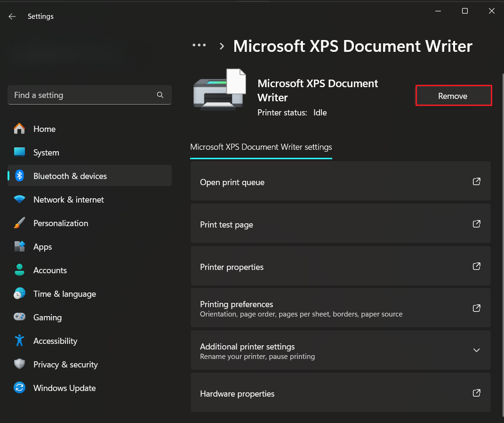Viewport: 504px width, 423px height.
Task: Click the Privacy & security shield icon
Action: tap(19, 364)
